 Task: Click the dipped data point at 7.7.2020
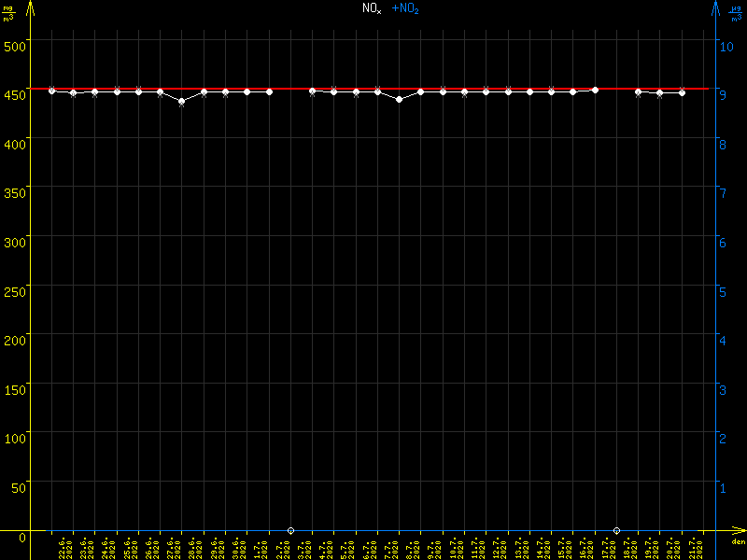[399, 99]
